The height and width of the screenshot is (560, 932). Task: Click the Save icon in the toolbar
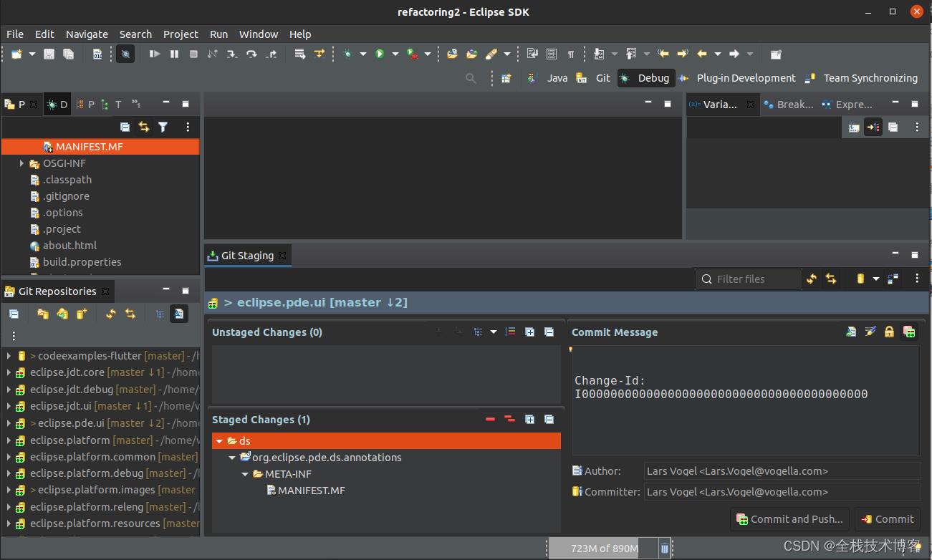tap(49, 54)
